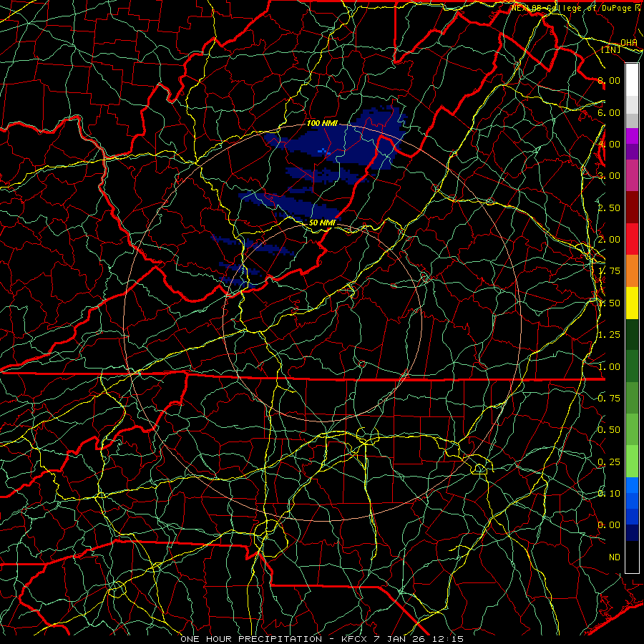Click the 50 NMI range ring label
644x644 pixels.
[x=322, y=223]
